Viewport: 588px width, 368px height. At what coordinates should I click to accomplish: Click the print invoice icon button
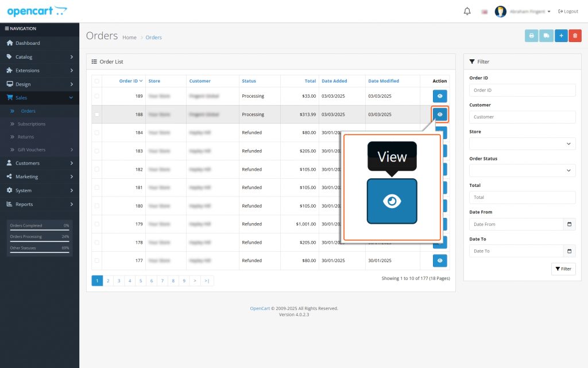click(x=531, y=36)
